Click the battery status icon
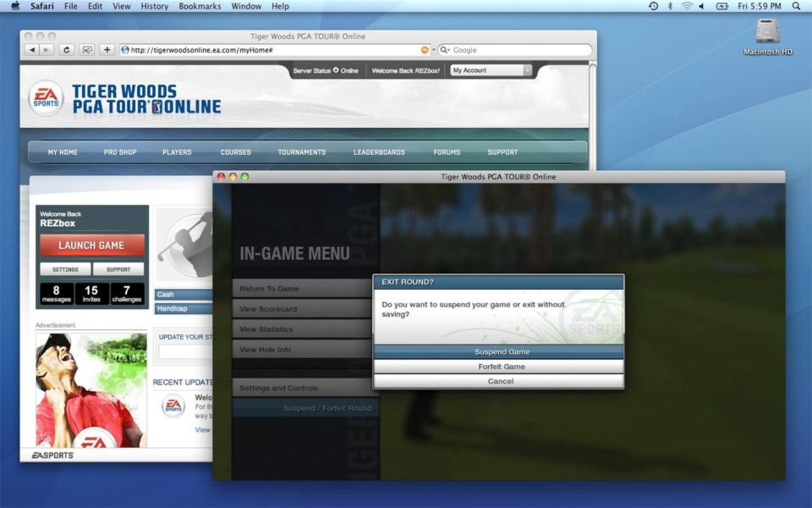Screen dimensions: 812x508 (721, 6)
